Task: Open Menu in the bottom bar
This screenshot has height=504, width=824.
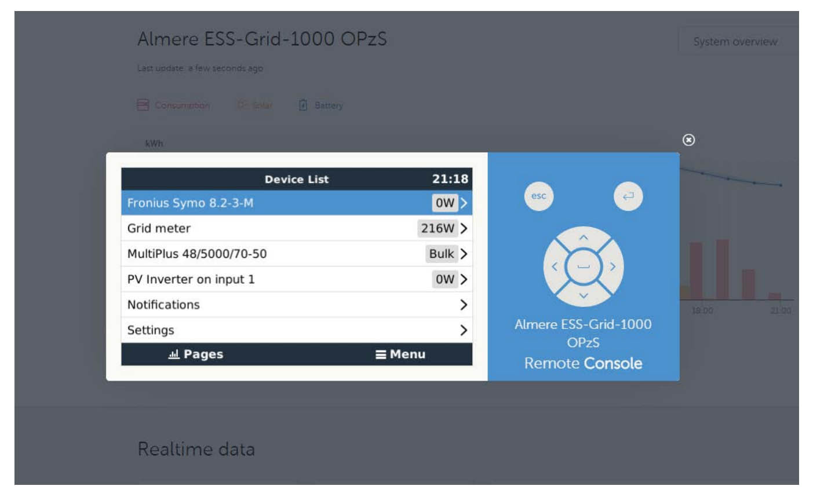Action: coord(400,354)
